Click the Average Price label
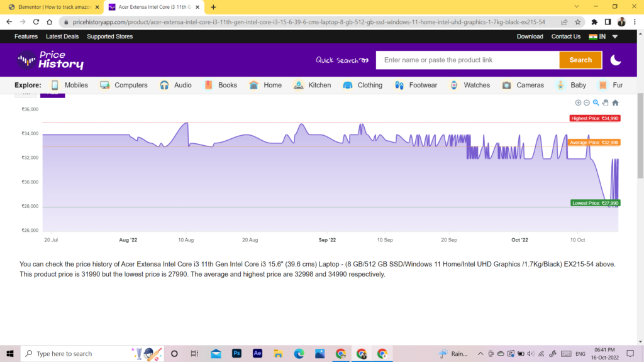Image resolution: width=644 pixels, height=362 pixels. click(x=594, y=143)
